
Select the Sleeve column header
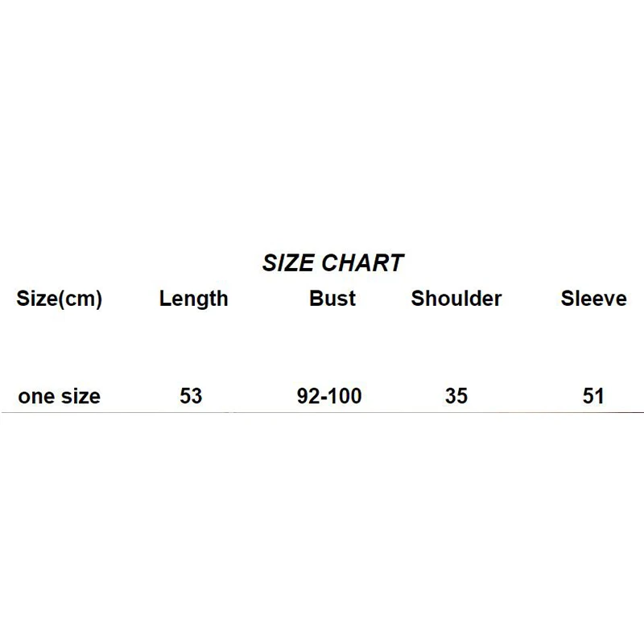pyautogui.click(x=593, y=299)
